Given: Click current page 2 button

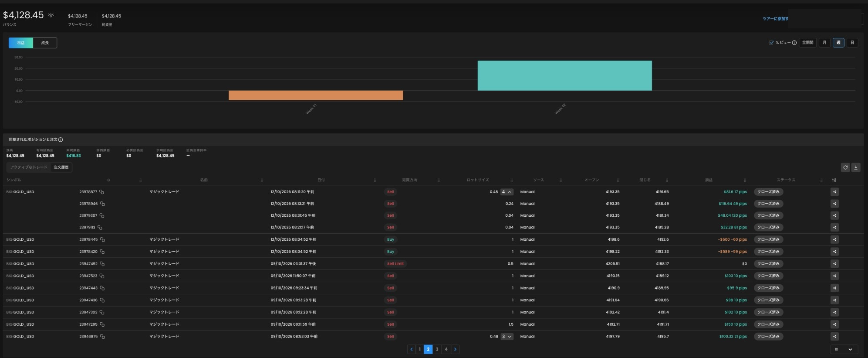Looking at the screenshot, I should 428,349.
